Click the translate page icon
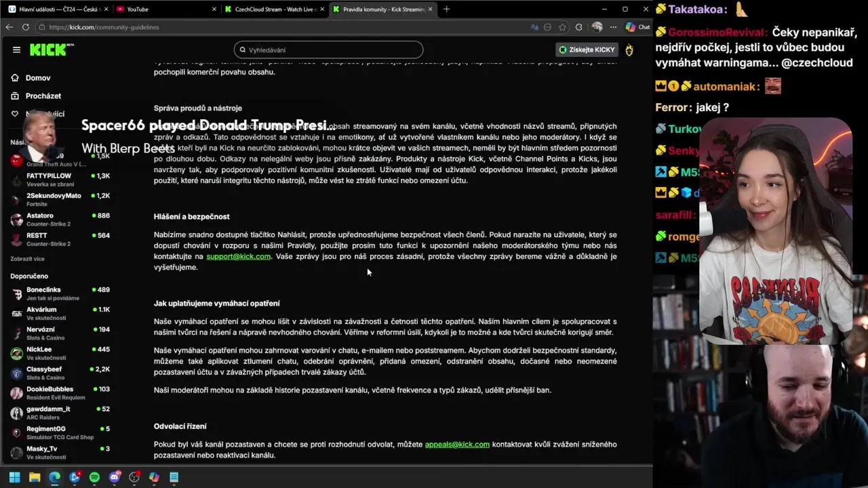 (x=534, y=27)
